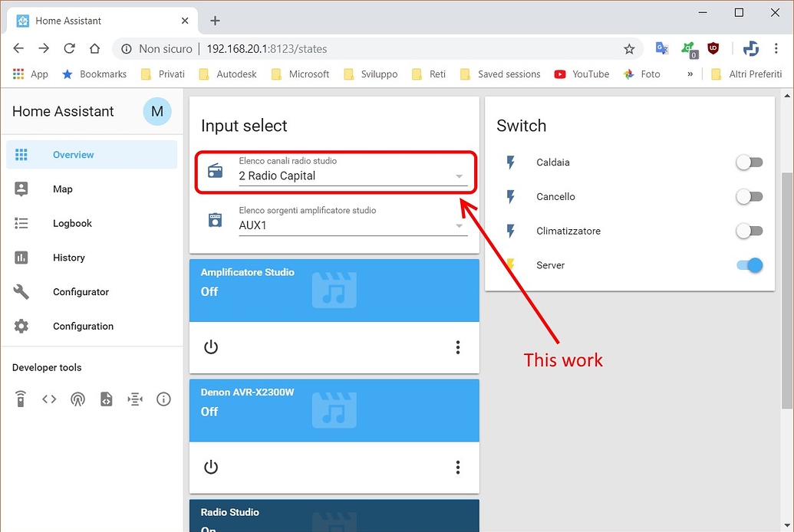Turn on the Cancello switch
The image size is (794, 532).
[x=749, y=196]
